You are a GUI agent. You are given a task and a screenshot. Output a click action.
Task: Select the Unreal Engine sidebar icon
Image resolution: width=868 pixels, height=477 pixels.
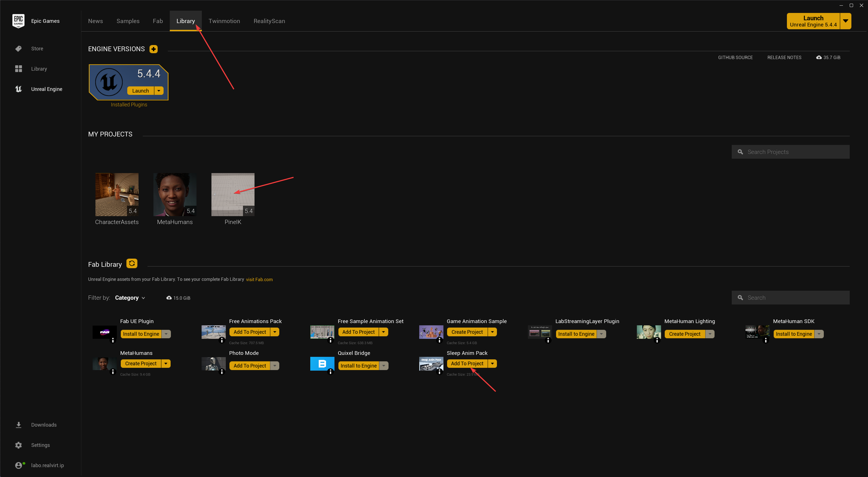(x=19, y=89)
